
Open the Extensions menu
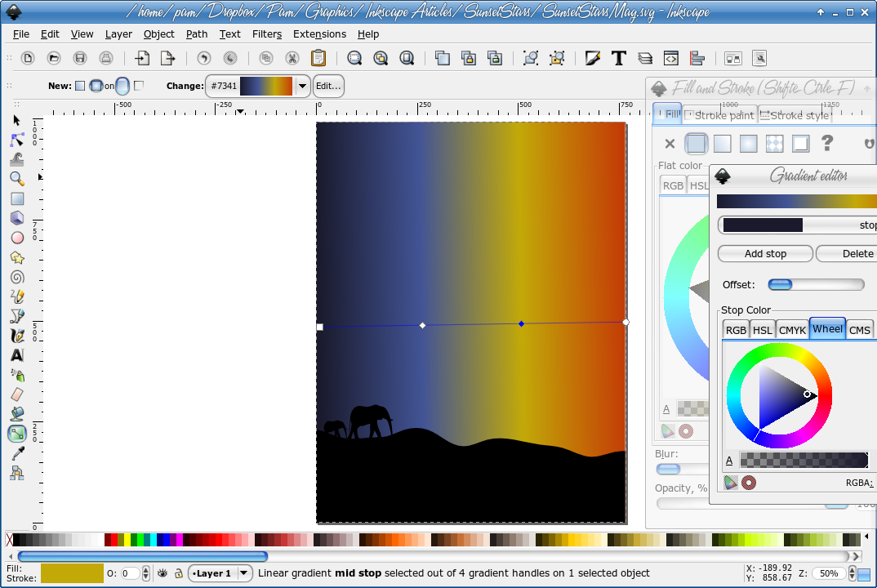click(x=319, y=34)
